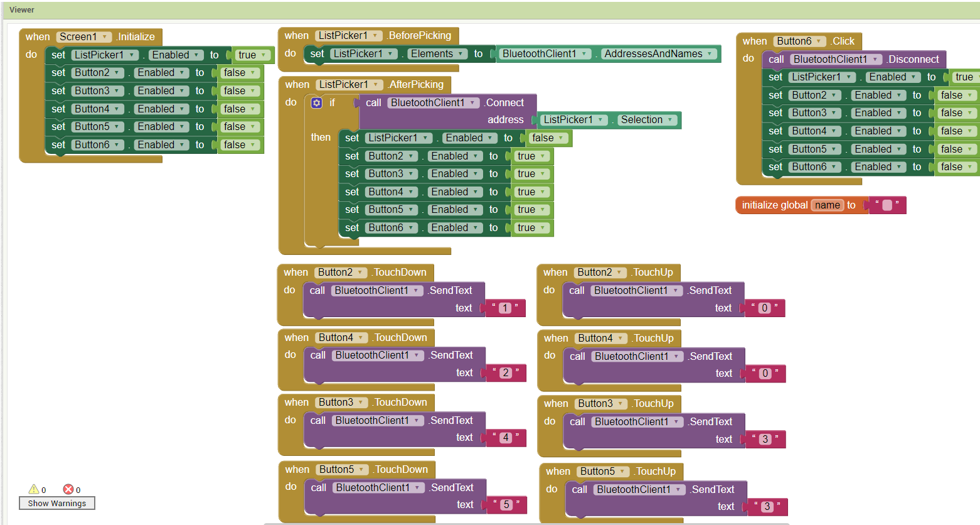Screen dimensions: 980x525
Task: Click the red error counter icon
Action: (x=68, y=489)
